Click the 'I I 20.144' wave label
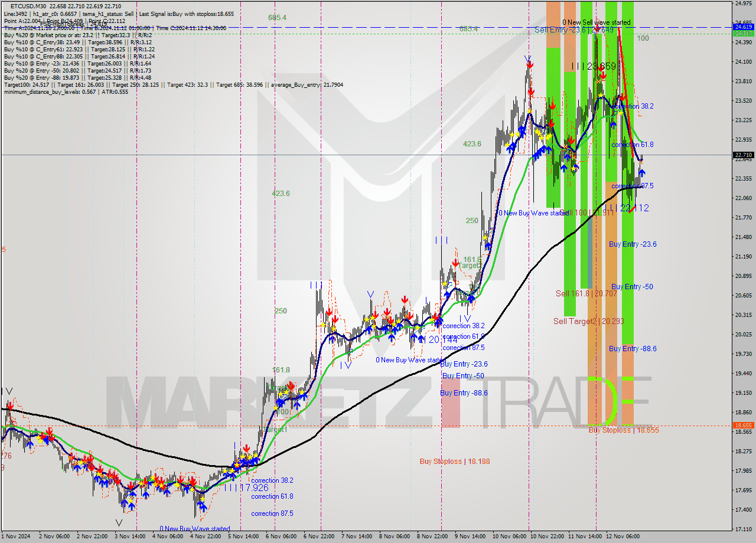The height and width of the screenshot is (543, 756). 438,340
